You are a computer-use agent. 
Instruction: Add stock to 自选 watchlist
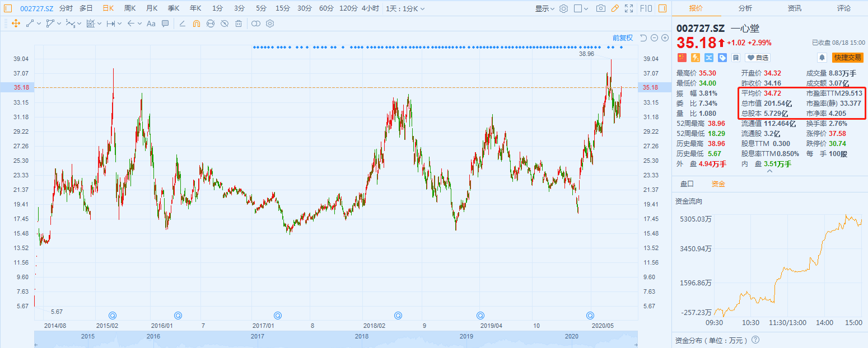point(758,58)
